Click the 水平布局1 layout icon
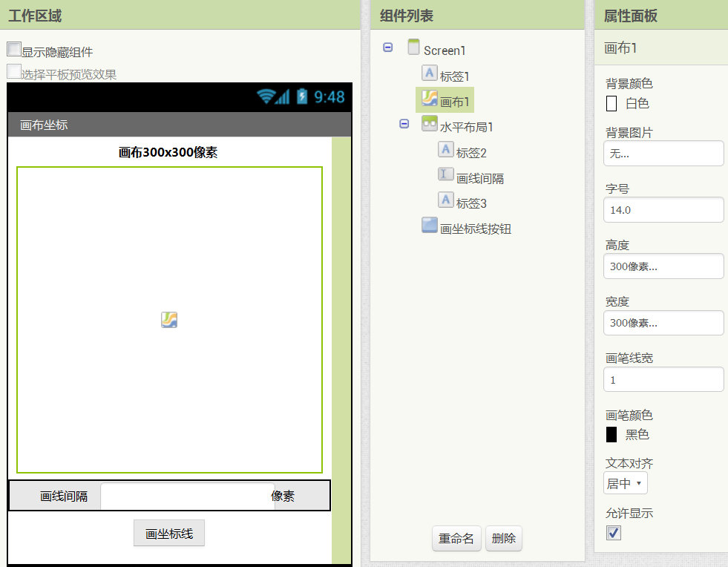 [429, 123]
